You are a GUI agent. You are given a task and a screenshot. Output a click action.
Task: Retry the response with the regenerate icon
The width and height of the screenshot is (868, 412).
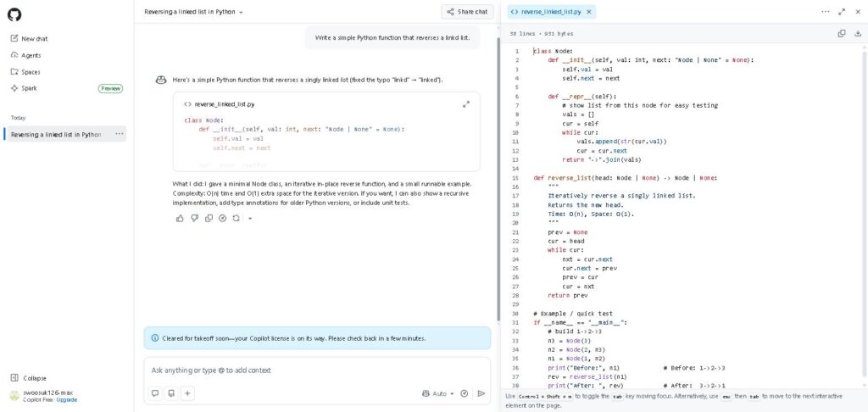pyautogui.click(x=236, y=218)
